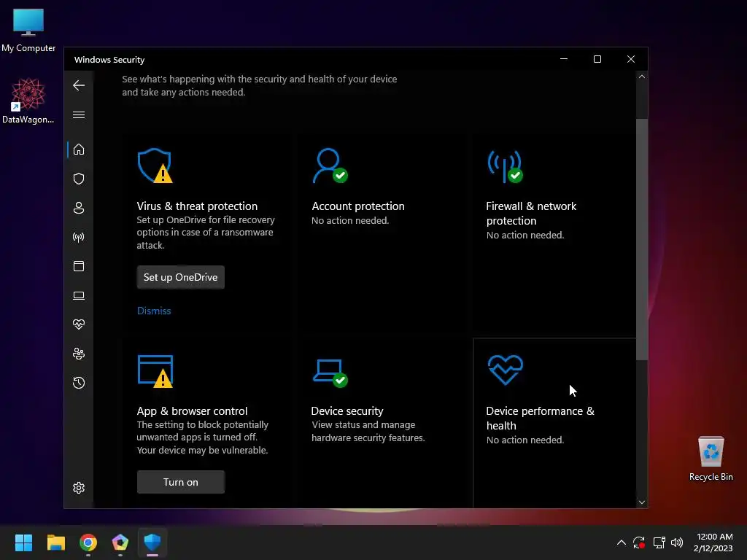The height and width of the screenshot is (560, 747).
Task: Launch Google Chrome from taskbar
Action: click(x=88, y=542)
